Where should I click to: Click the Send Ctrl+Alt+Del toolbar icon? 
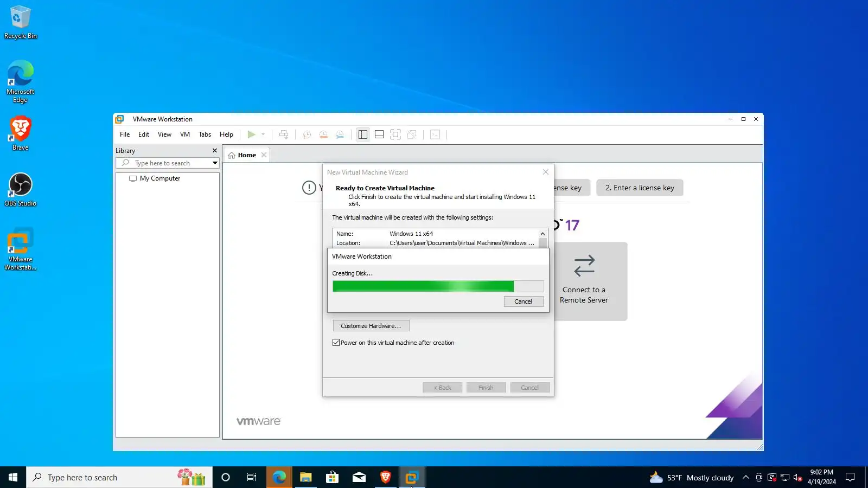tap(284, 134)
